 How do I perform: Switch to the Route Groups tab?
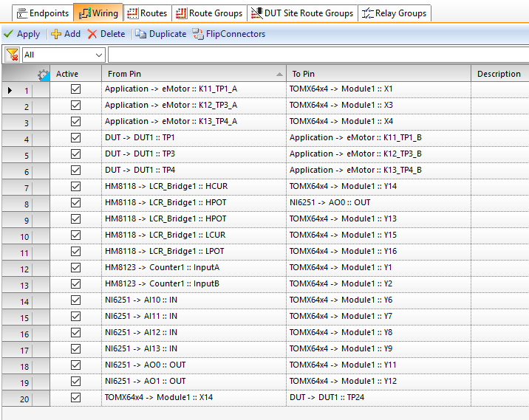coord(209,13)
